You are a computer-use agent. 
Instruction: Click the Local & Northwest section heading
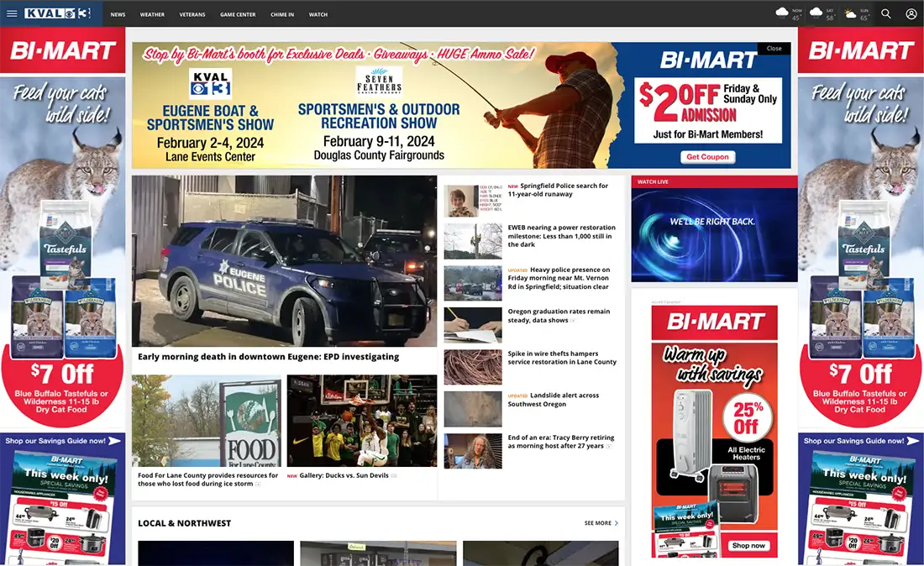184,523
